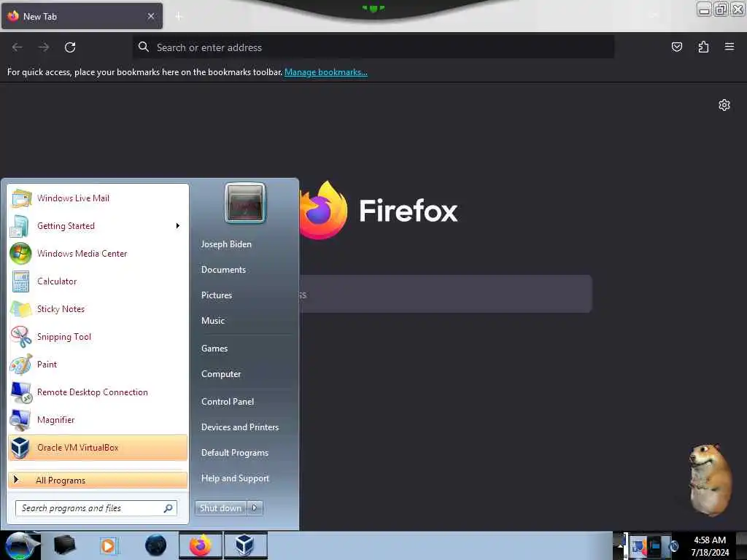The width and height of the screenshot is (747, 560).
Task: Launch the Snipping Tool scissors icon
Action: click(x=21, y=337)
